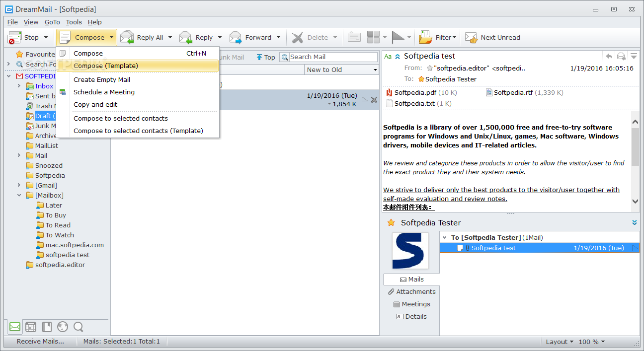The height and width of the screenshot is (351, 644).
Task: Switch to Mail view icon in bottom sidebar
Action: 15,327
